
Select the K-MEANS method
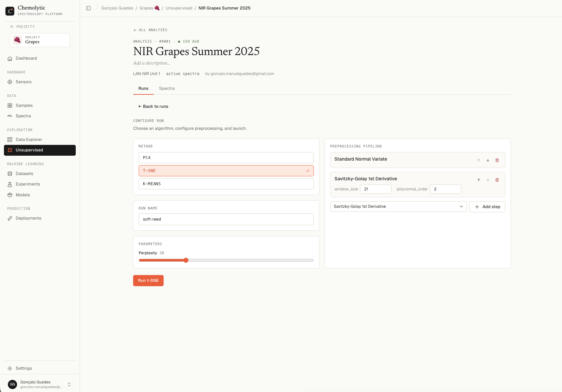[226, 184]
